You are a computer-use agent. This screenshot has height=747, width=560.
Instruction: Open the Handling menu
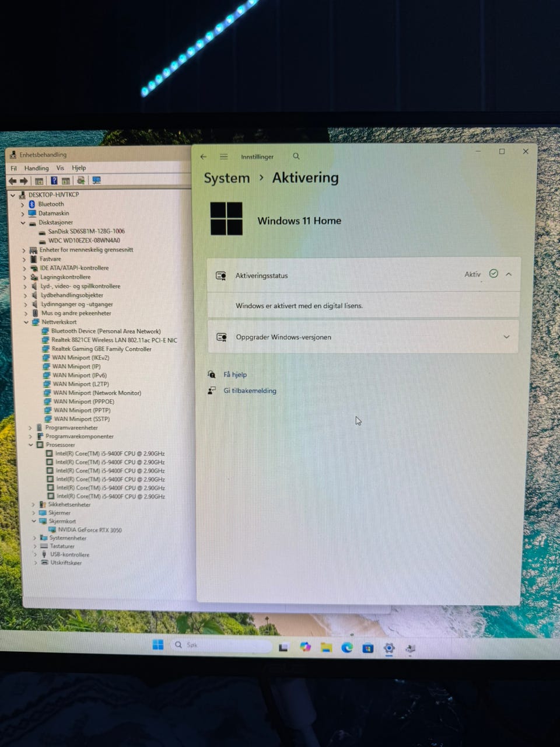pyautogui.click(x=36, y=168)
